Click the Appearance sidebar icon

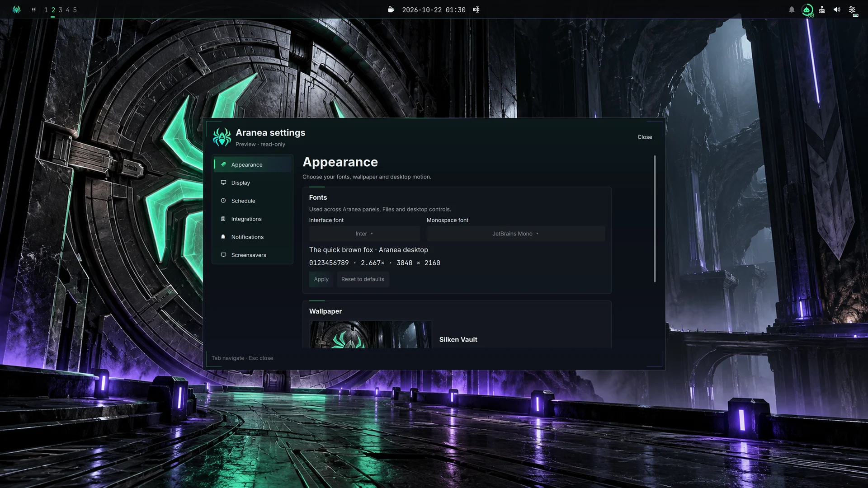click(x=223, y=164)
